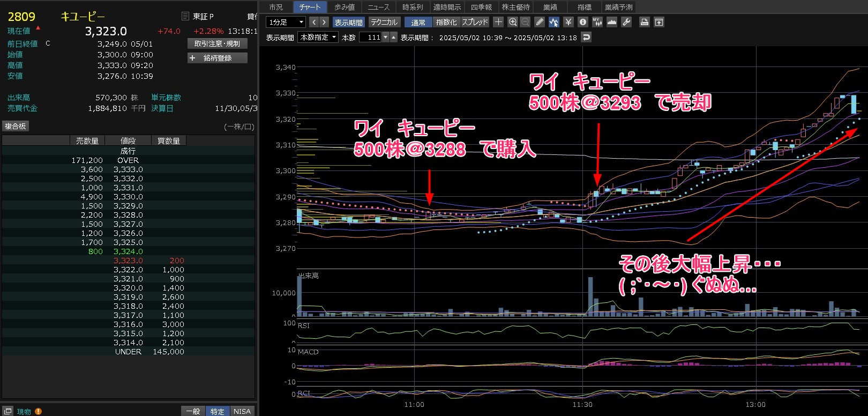Switch to the 市況 tab

tap(276, 7)
